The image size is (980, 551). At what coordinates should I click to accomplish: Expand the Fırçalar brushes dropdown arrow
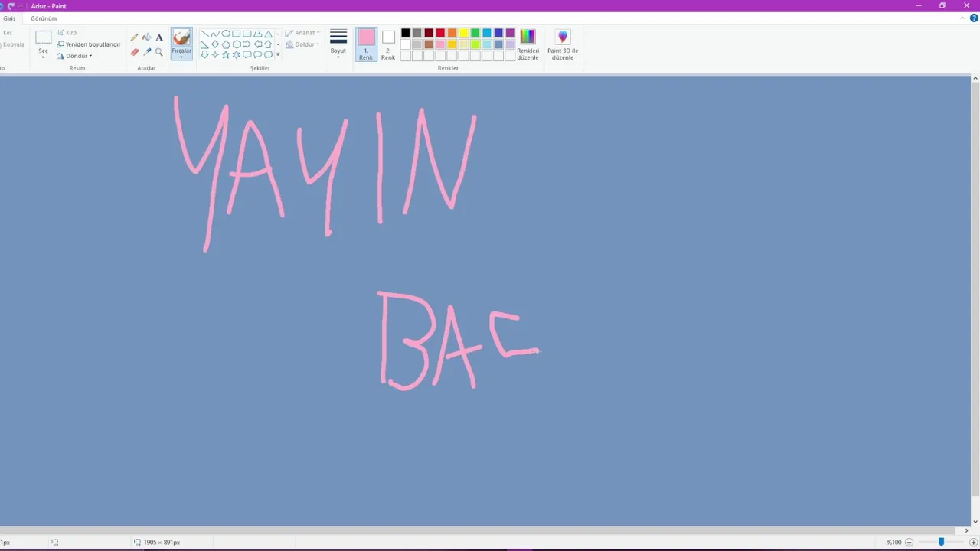pos(181,57)
